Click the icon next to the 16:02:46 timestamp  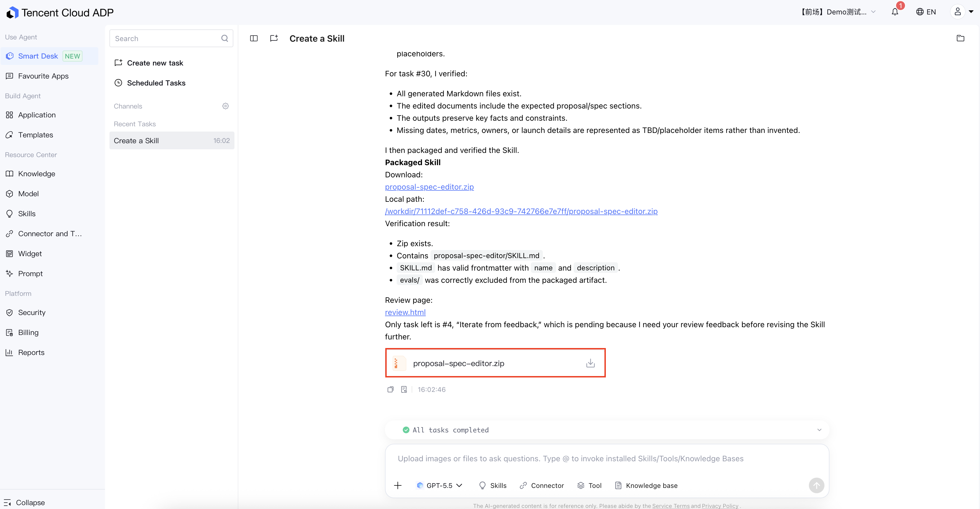click(x=404, y=390)
